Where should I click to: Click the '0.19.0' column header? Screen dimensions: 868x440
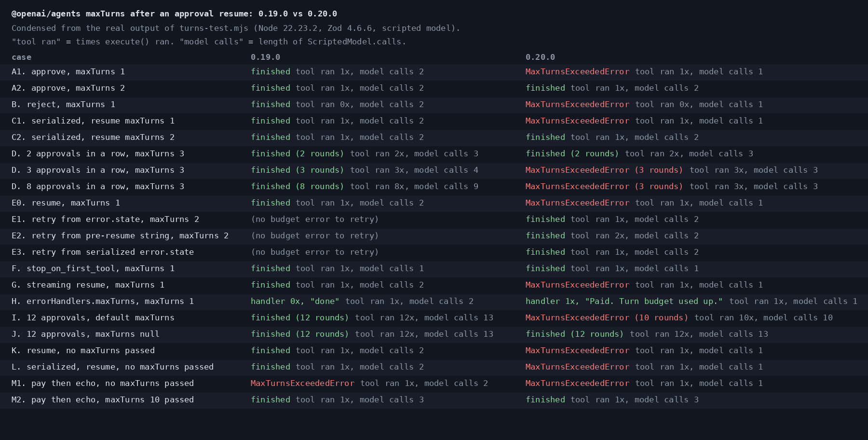(265, 57)
